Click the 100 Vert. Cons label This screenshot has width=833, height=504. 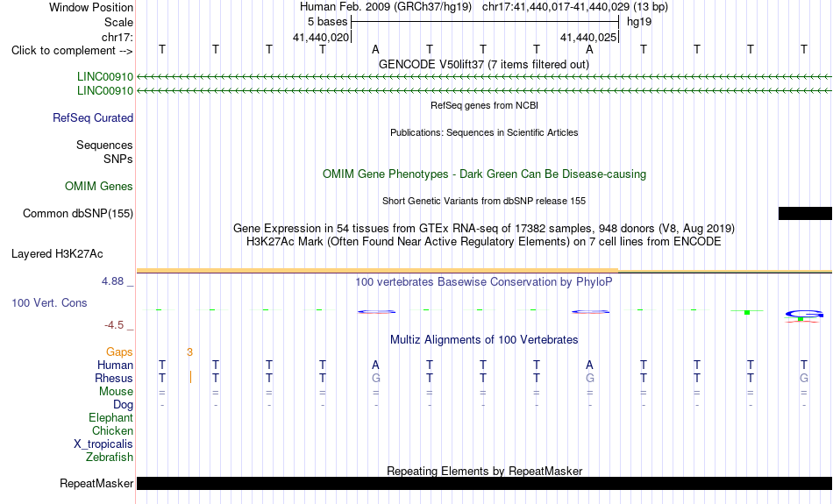[49, 302]
